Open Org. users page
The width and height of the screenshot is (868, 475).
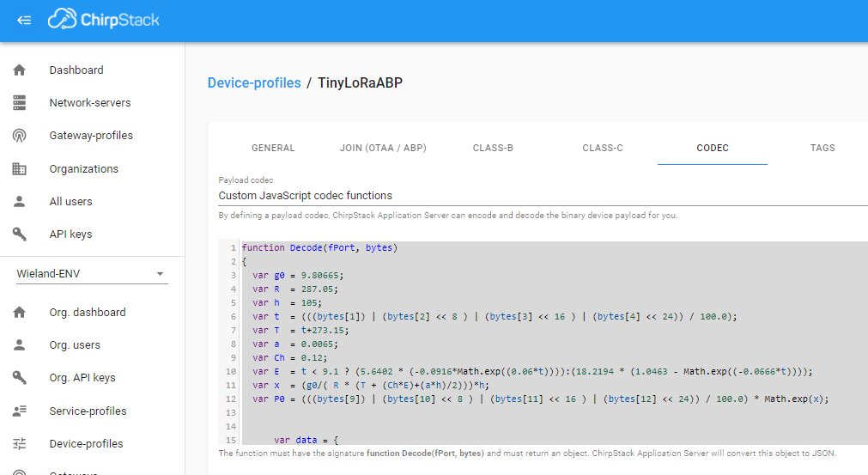(x=75, y=345)
